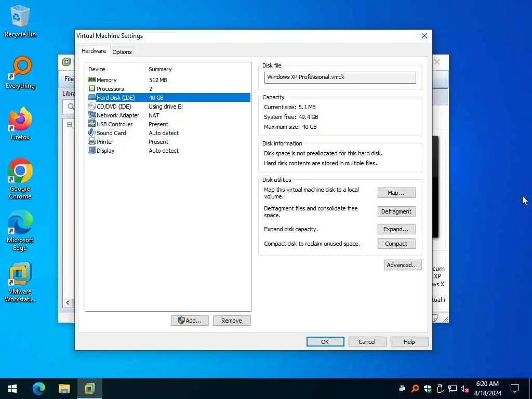Image resolution: width=532 pixels, height=399 pixels.
Task: Click the network tray icon
Action: pos(453,389)
